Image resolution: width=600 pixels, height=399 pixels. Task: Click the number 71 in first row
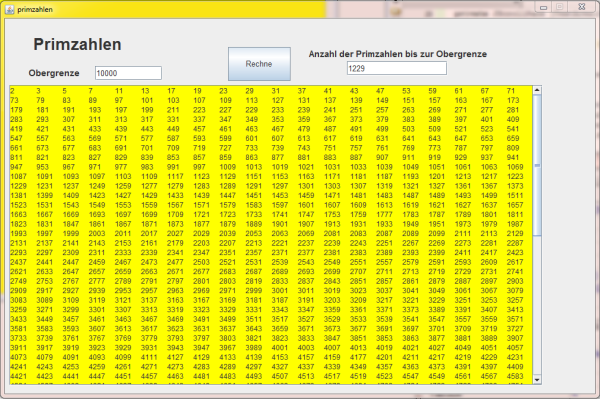coord(511,91)
